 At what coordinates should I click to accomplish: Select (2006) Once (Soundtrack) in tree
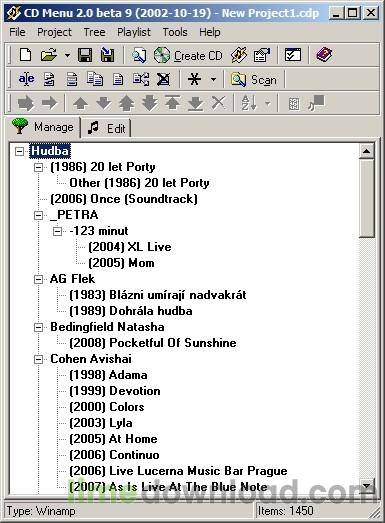coord(124,199)
